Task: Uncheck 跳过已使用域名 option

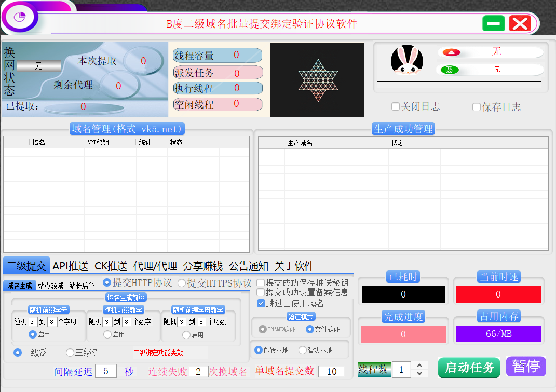Action: click(261, 303)
